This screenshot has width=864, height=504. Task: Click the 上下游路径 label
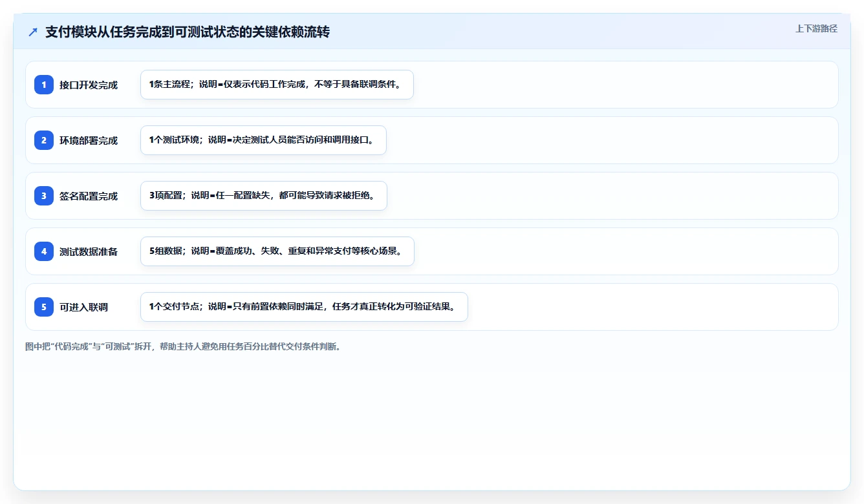point(816,28)
